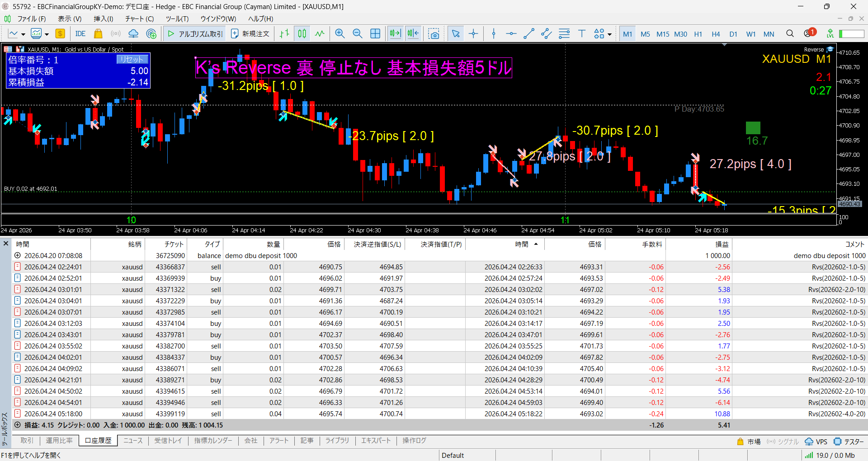Select the text label tool
The image size is (868, 461).
(582, 34)
